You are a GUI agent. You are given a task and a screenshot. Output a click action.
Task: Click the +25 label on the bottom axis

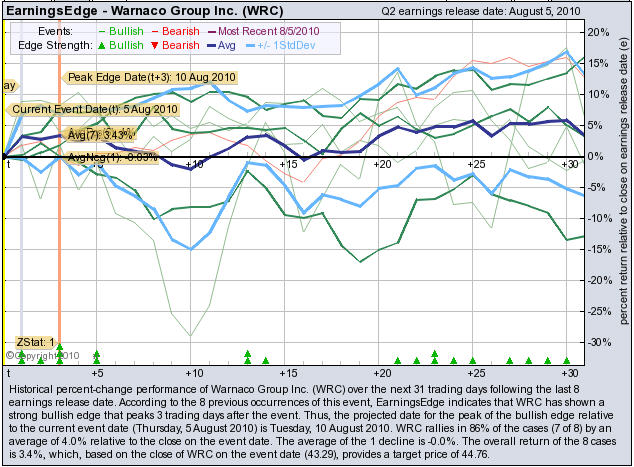click(x=476, y=373)
